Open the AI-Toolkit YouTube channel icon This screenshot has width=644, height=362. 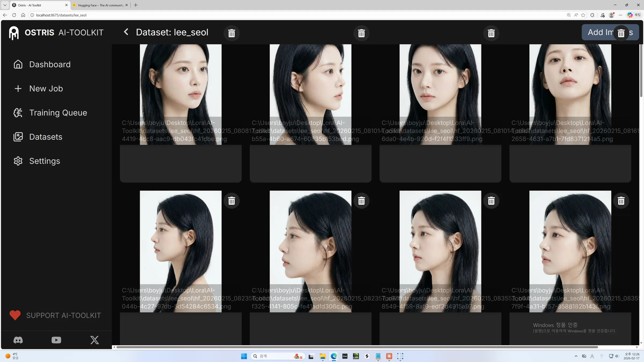(56, 340)
